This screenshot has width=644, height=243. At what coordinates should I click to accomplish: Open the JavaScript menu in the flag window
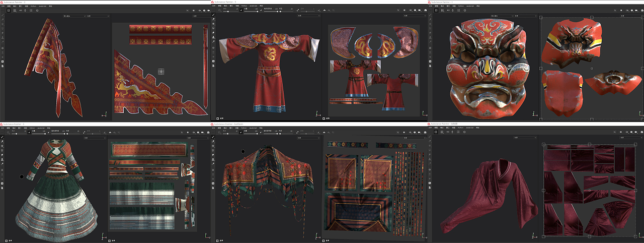click(42, 6)
